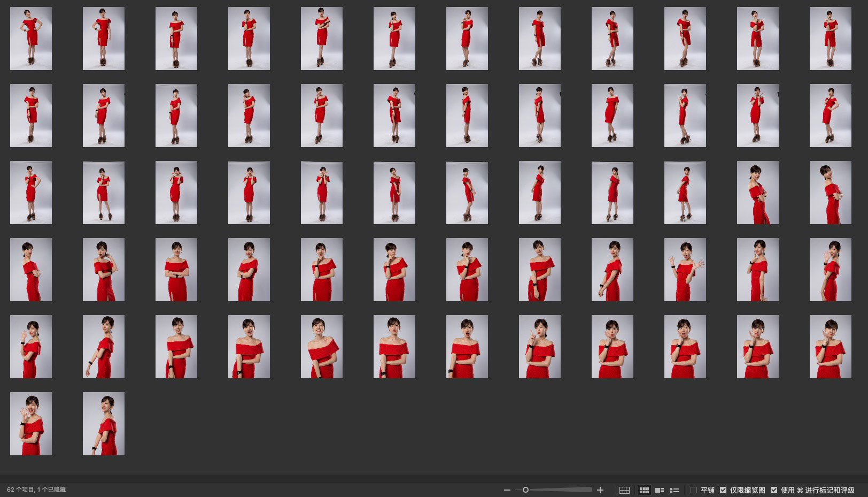Select the waving both hands portrait thumbnail
868x497 pixels.
coord(685,270)
